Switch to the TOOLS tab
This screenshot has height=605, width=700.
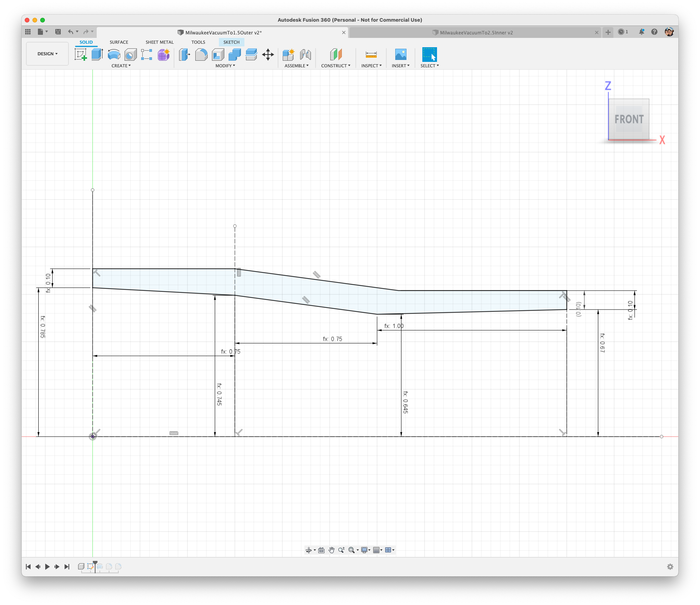198,42
